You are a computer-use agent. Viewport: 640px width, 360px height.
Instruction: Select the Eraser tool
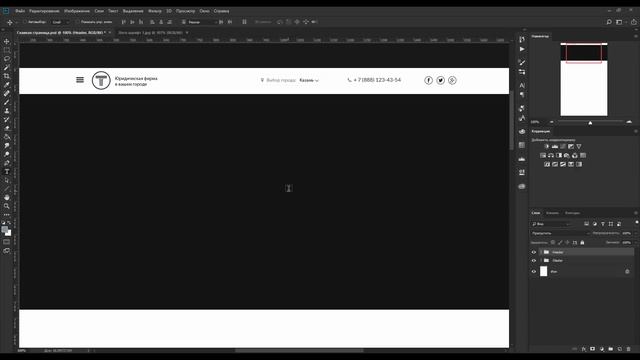pos(7,128)
